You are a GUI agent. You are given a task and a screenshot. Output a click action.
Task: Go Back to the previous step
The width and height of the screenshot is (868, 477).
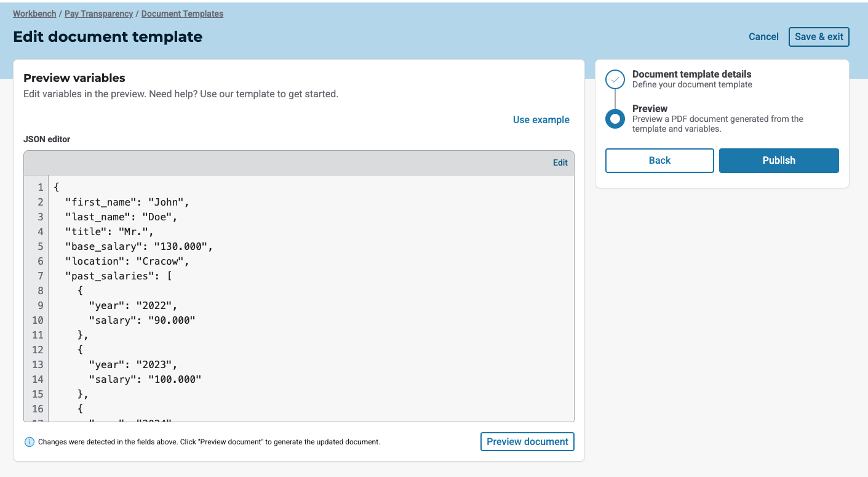(x=659, y=160)
